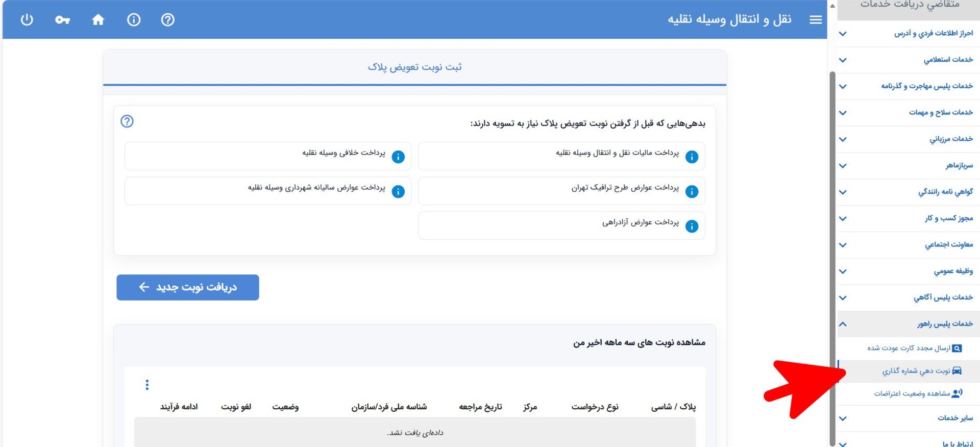Click نقل و انتقال وسیله نقلیه title
This screenshot has width=980, height=447.
[x=729, y=19]
